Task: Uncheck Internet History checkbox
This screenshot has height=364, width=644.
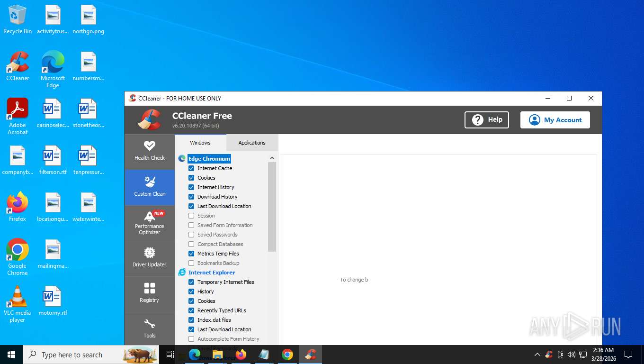Action: coord(191,187)
